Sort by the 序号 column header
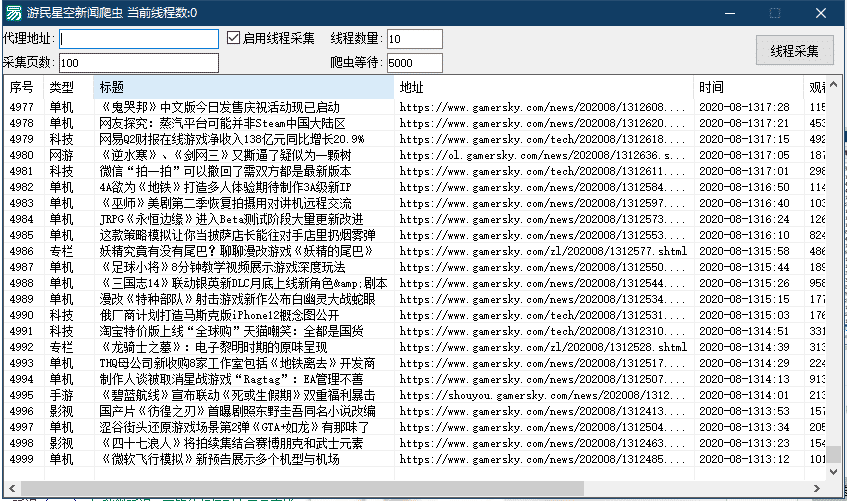 pos(23,87)
